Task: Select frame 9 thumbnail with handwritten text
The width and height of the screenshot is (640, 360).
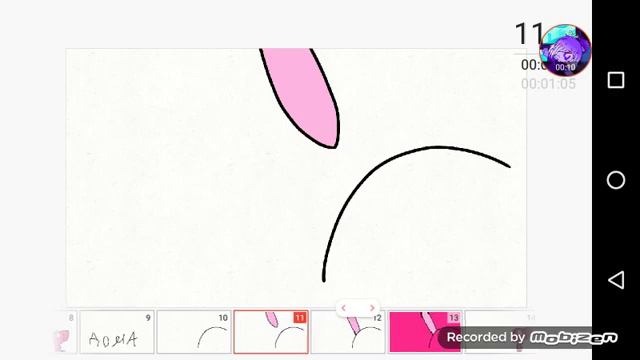Action: click(x=117, y=332)
